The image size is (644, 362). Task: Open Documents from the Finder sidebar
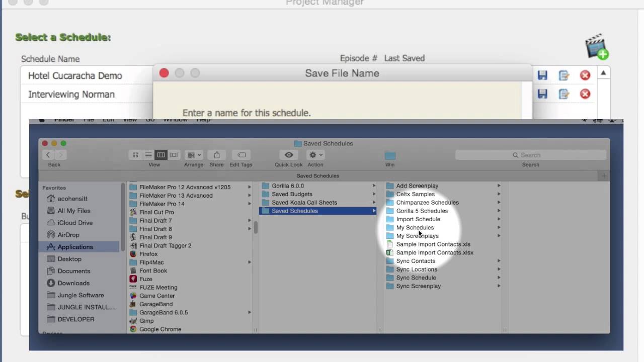[x=74, y=271]
